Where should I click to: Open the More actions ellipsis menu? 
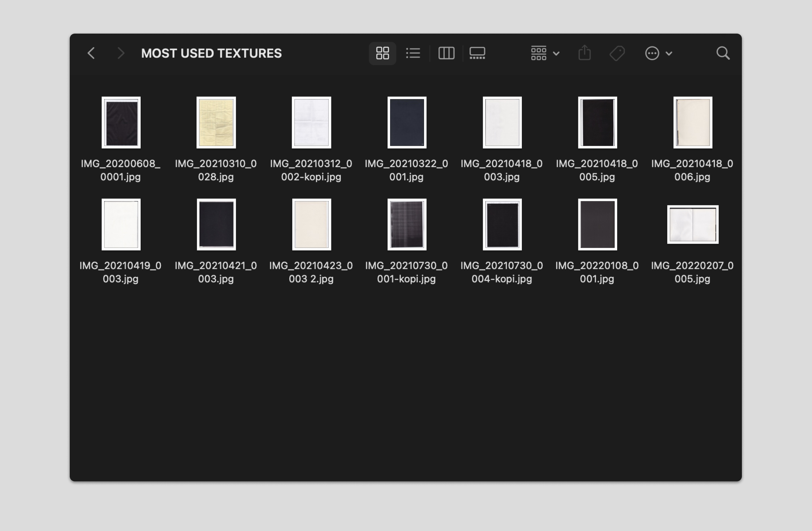(652, 54)
